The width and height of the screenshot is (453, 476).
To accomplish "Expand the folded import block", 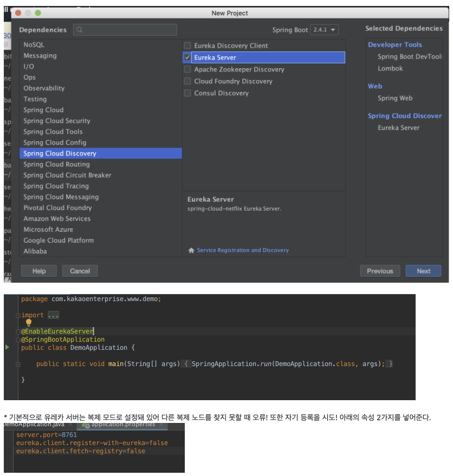I will (18, 315).
